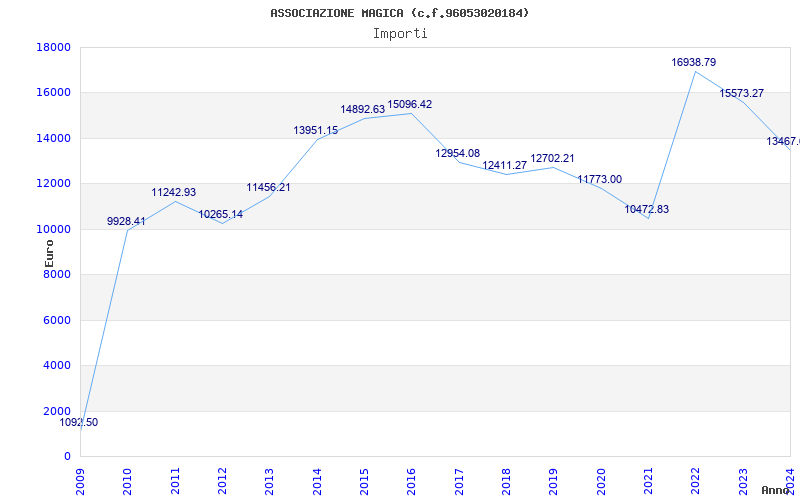Click the x-axis year 2018
Screen dimensions: 800x500
click(x=506, y=482)
